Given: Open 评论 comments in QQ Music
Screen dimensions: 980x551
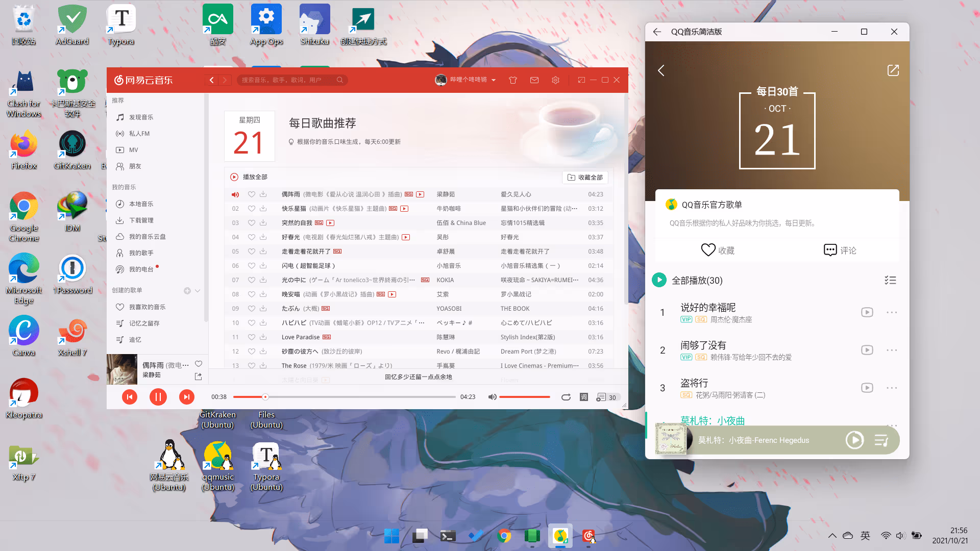Looking at the screenshot, I should 840,250.
